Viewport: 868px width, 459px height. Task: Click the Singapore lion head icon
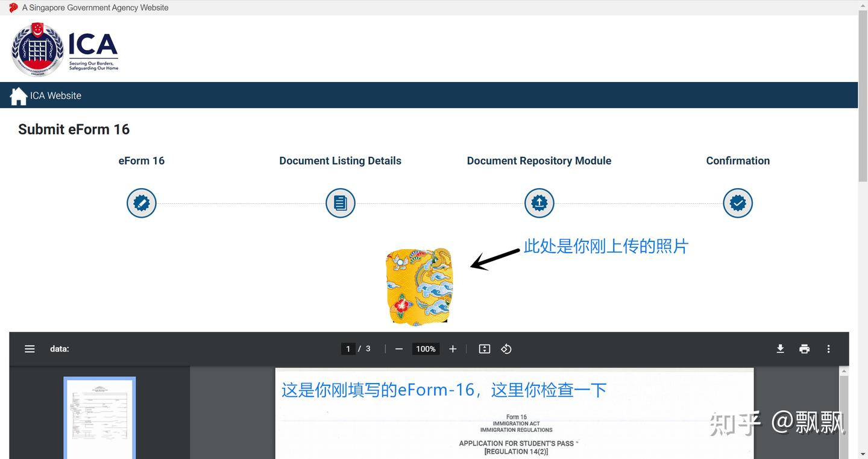(x=13, y=7)
